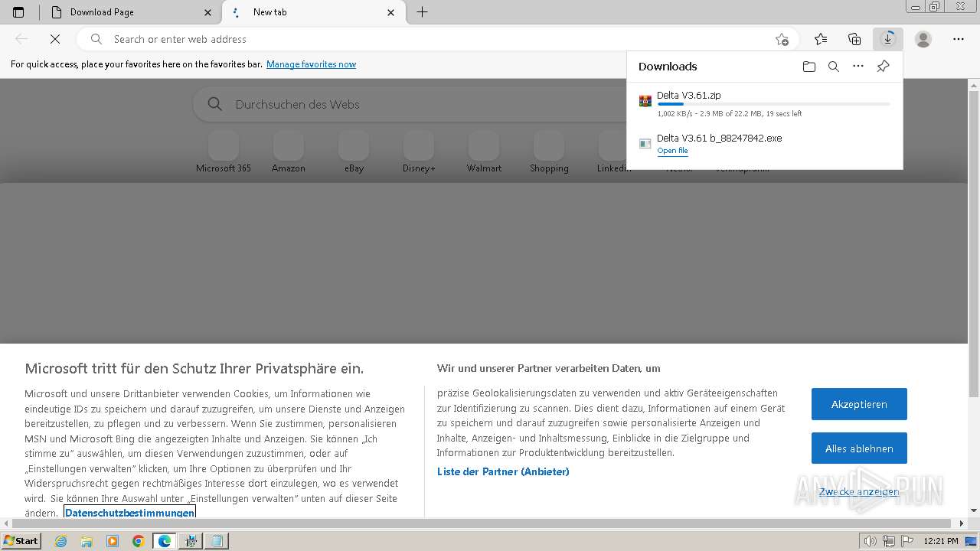Click the horizontal scrollbar right arrow

(x=962, y=523)
